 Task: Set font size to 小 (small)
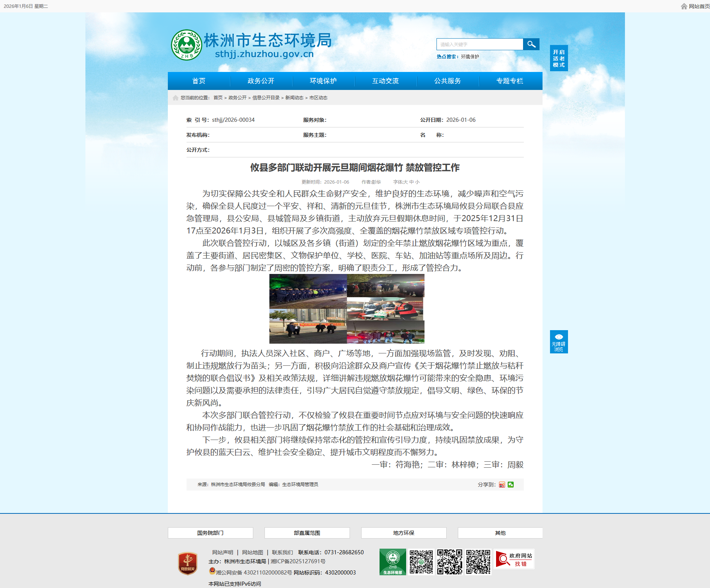(x=417, y=182)
